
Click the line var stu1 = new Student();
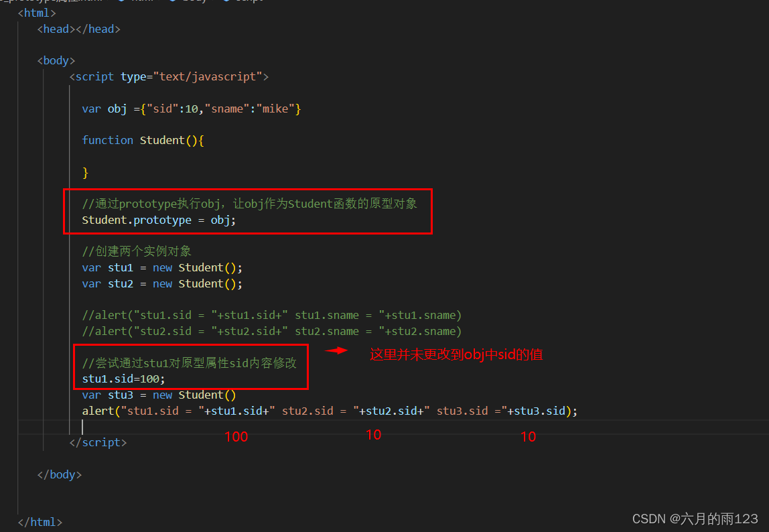tap(162, 268)
